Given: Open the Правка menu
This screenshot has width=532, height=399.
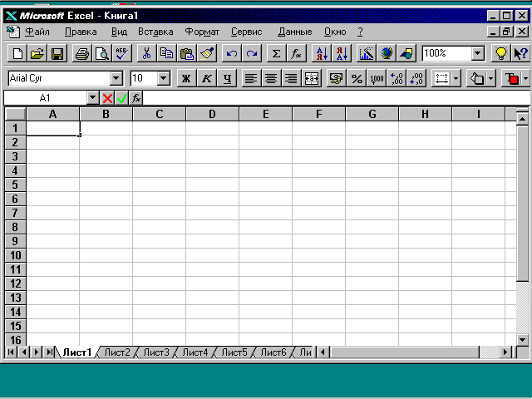Looking at the screenshot, I should [81, 32].
